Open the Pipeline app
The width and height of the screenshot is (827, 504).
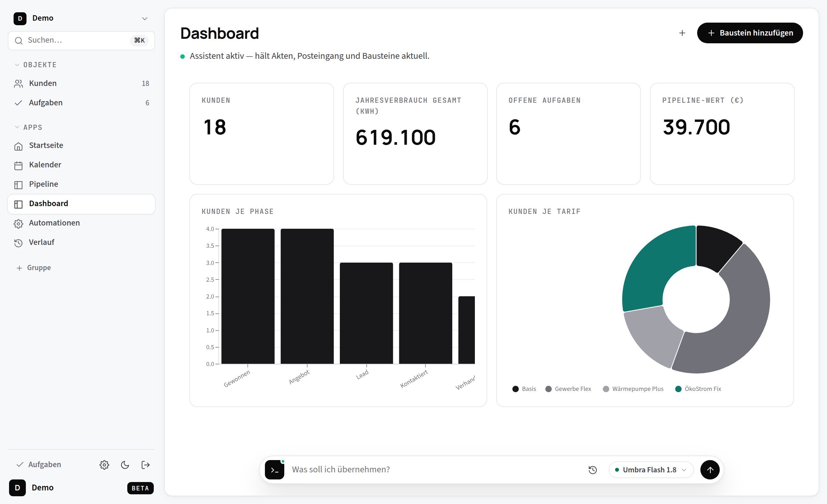click(x=81, y=184)
